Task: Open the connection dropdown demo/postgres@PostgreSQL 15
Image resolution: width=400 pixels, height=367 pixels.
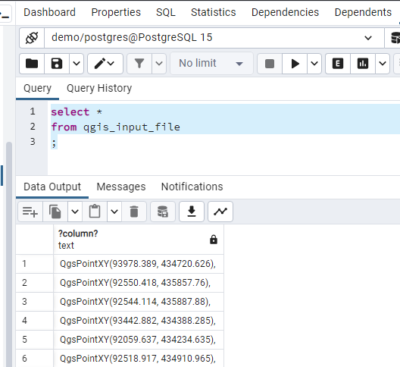Action: pyautogui.click(x=214, y=38)
